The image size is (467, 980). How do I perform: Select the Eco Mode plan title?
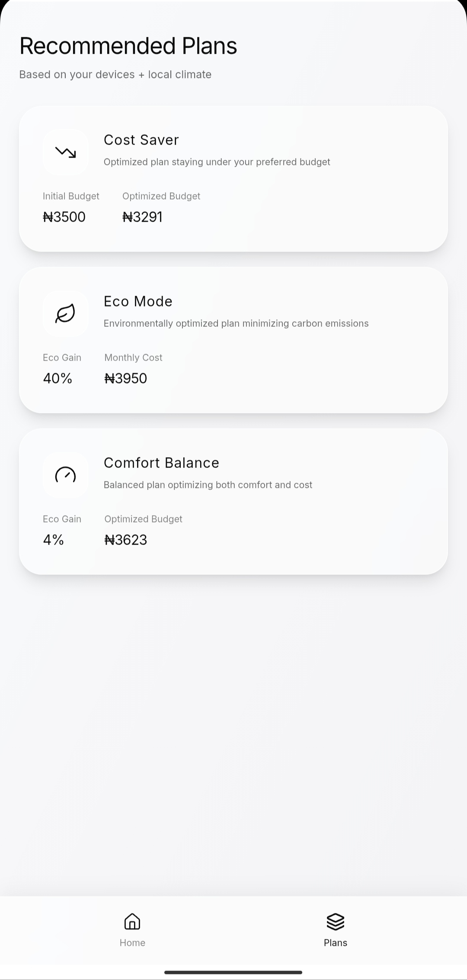[x=138, y=301]
